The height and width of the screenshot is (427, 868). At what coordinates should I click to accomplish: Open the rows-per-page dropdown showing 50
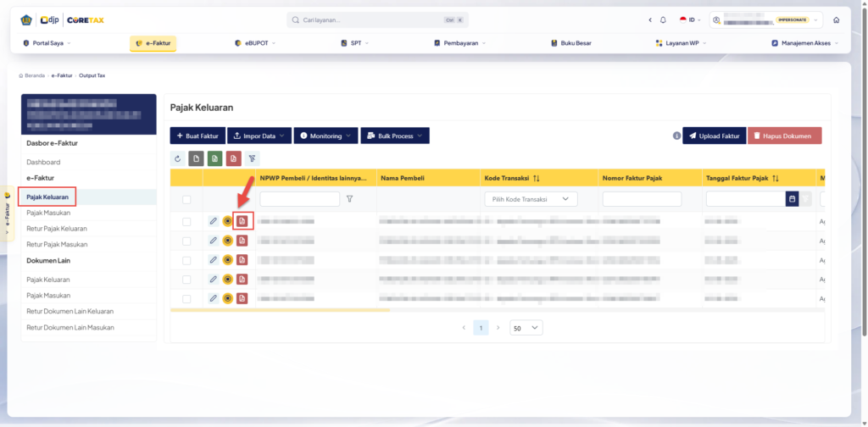[526, 328]
